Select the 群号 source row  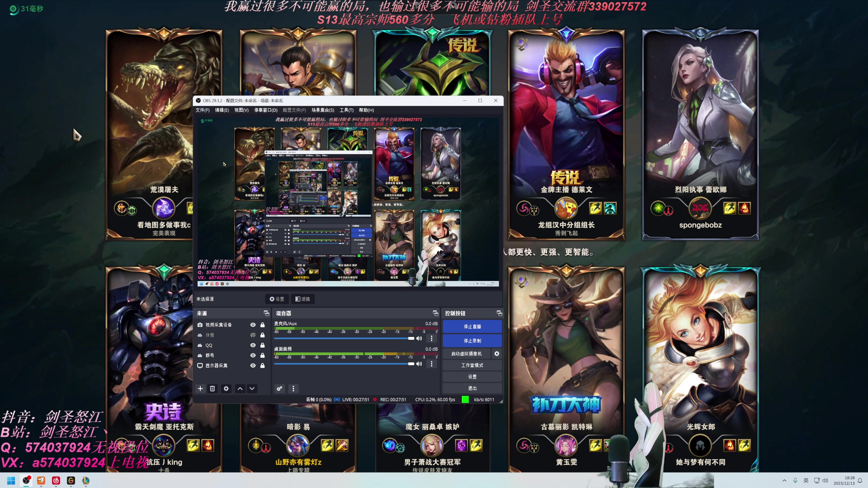click(232, 355)
